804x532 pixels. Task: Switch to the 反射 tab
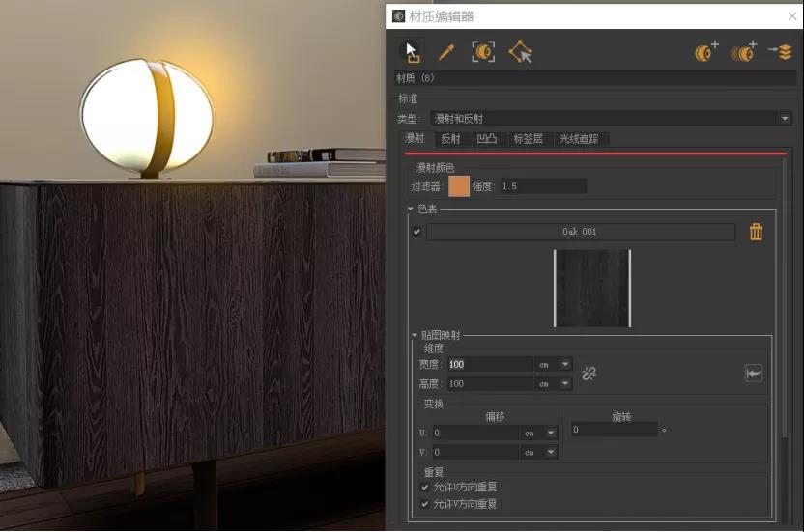[450, 139]
